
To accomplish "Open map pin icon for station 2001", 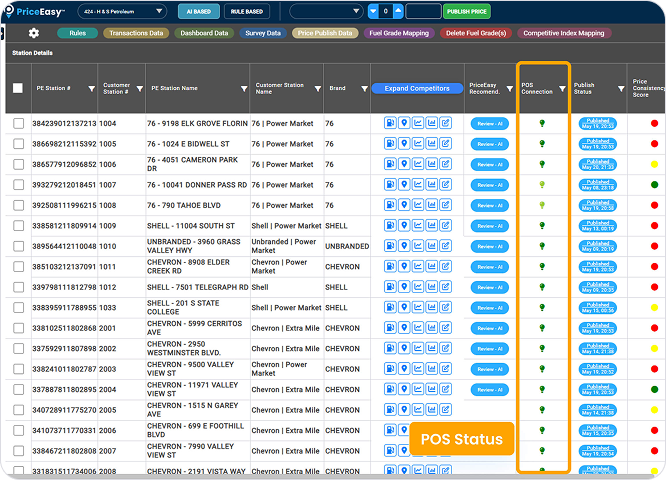I will [x=403, y=328].
